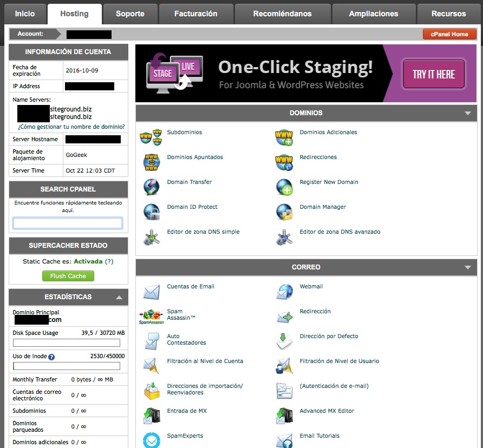
Task: Click the Dominios Adicionales icon
Action: 284,137
